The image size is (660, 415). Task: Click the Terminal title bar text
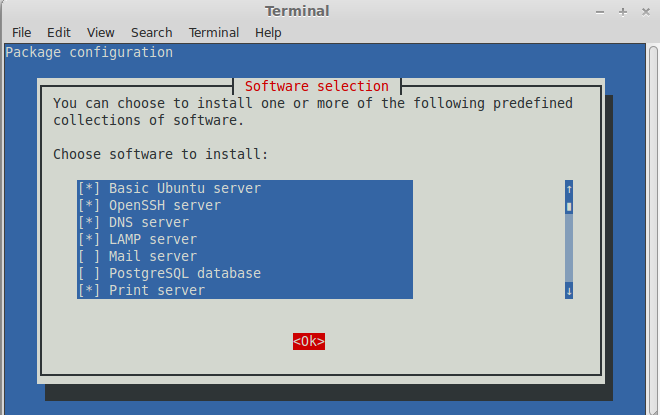pyautogui.click(x=297, y=11)
